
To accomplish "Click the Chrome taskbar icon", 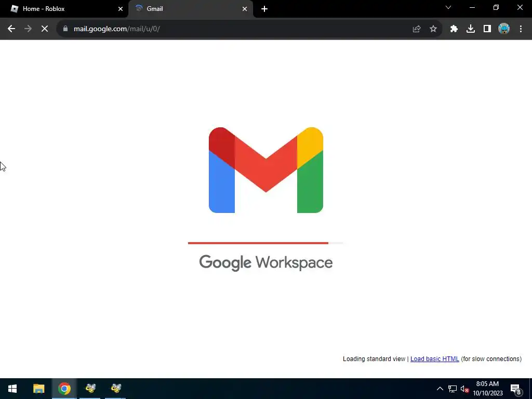I will coord(64,389).
